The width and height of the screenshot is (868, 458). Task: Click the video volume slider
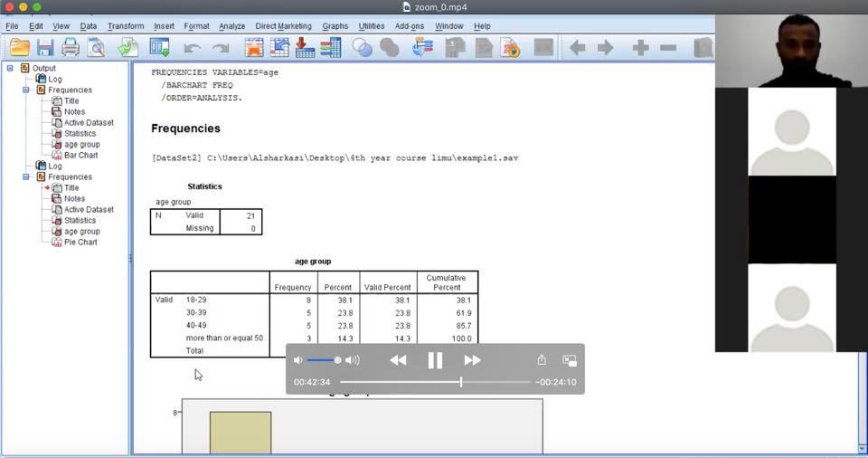tap(323, 360)
